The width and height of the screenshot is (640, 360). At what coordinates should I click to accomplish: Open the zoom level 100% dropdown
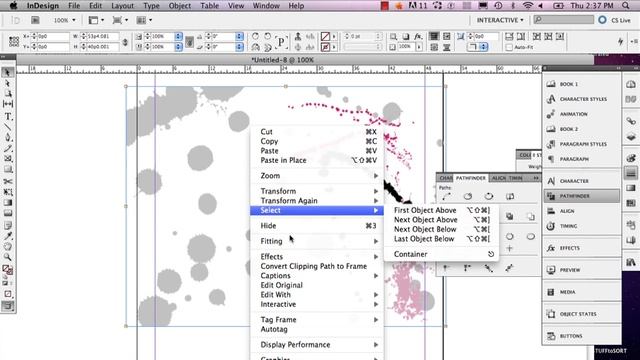(65, 20)
